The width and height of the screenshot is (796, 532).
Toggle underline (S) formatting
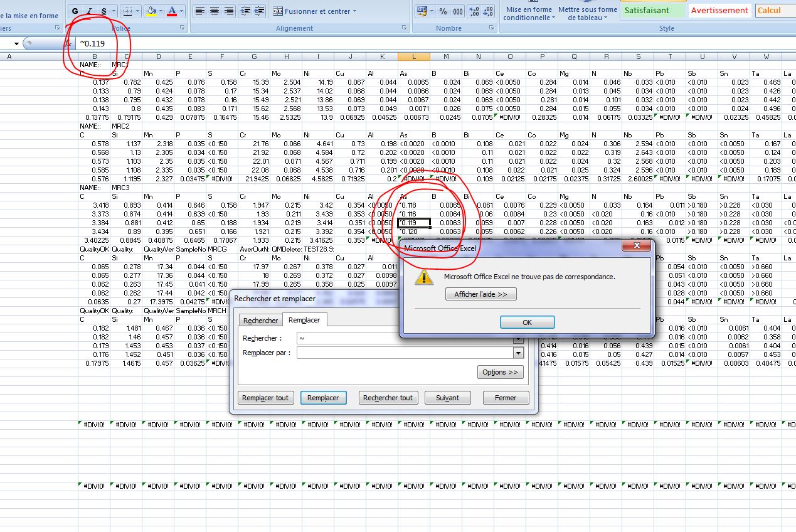(x=103, y=11)
